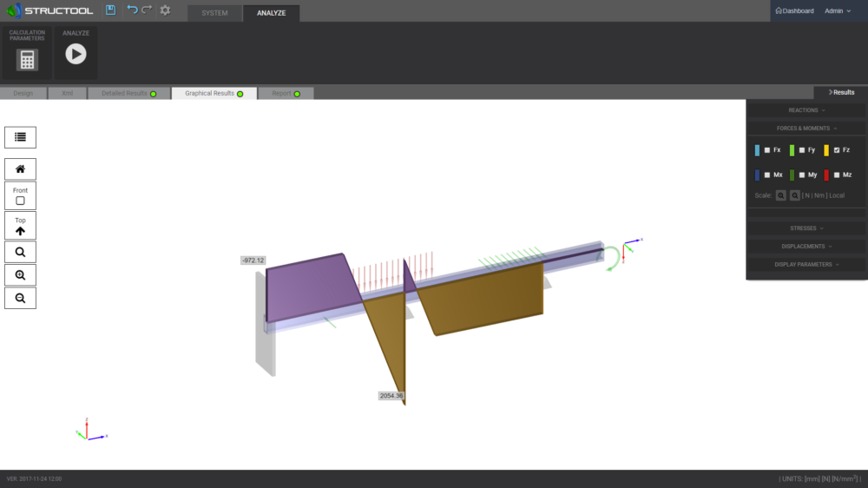Screen dimensions: 868x488
Task: Click the -972.12 value label
Action: point(253,260)
